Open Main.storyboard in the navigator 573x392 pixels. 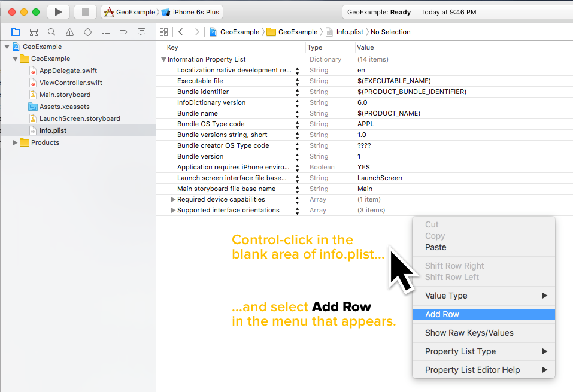click(x=65, y=95)
